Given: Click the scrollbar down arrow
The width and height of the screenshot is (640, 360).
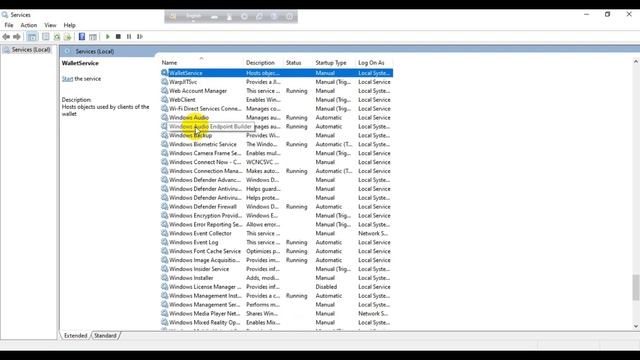Looking at the screenshot, I should (636, 326).
